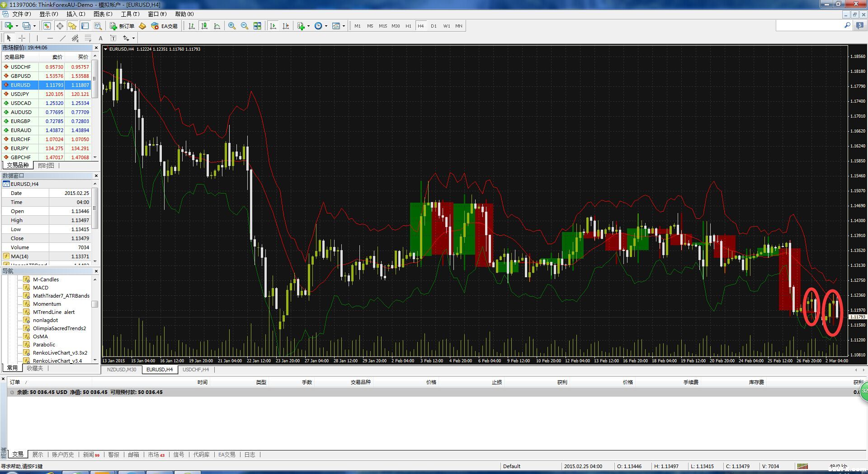Open the Profiles toolbar icon

click(x=27, y=26)
